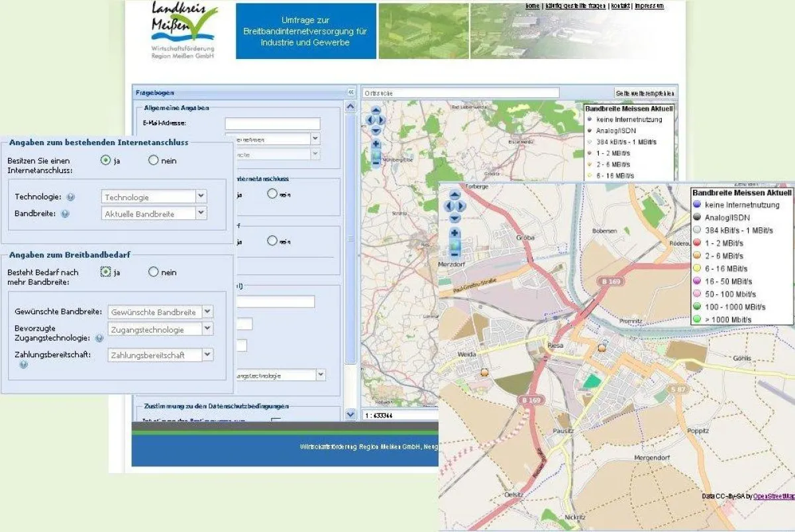The height and width of the screenshot is (532, 795).
Task: Click the 'Seite weiterempfehlen' button
Action: [x=645, y=93]
